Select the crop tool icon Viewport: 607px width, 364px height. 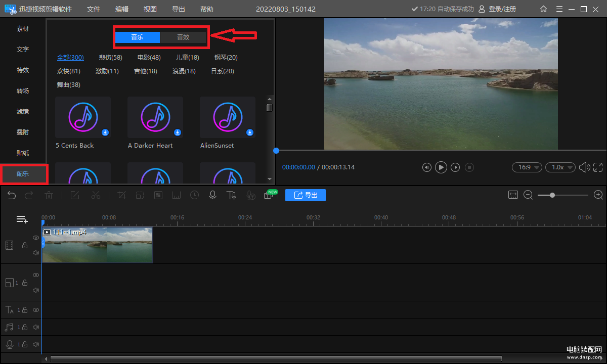tap(121, 195)
